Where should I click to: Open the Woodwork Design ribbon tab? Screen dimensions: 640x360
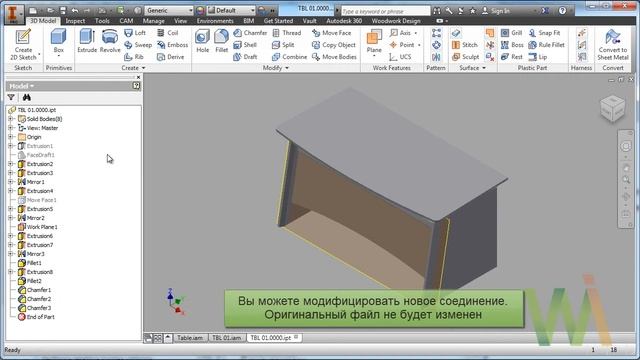click(x=396, y=21)
